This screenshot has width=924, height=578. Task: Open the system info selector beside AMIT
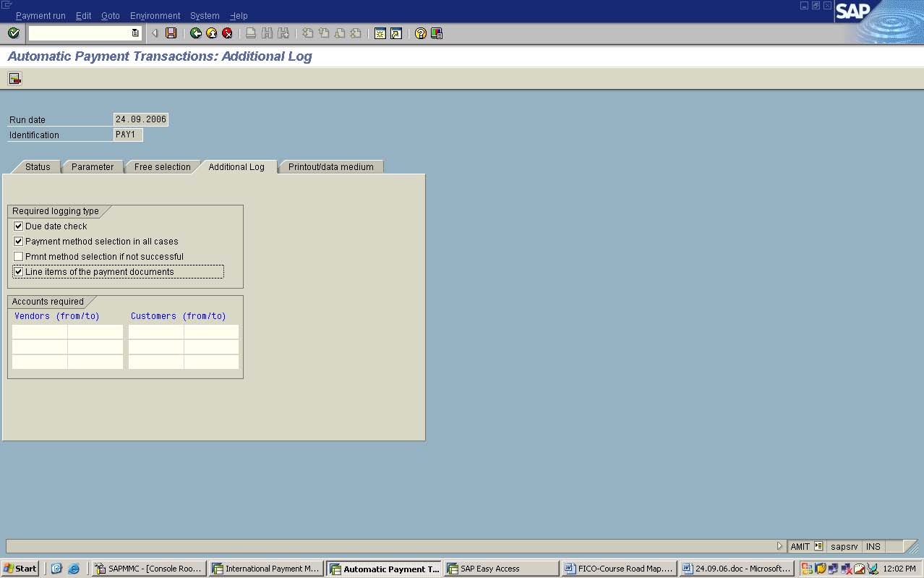pyautogui.click(x=818, y=546)
